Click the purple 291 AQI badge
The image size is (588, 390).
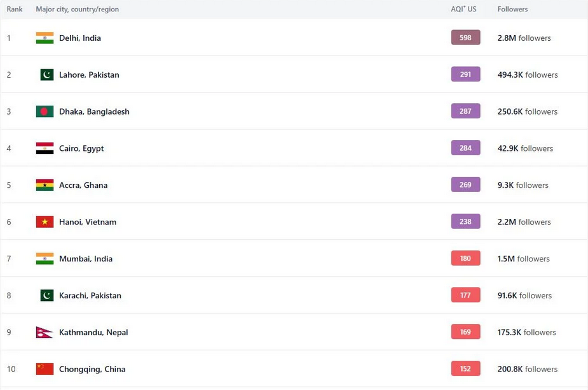[x=465, y=74]
